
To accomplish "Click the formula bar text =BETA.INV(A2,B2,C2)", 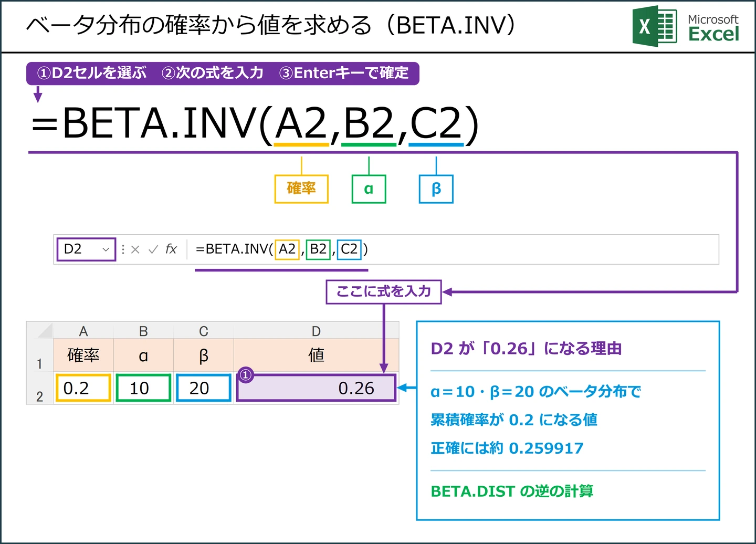I will pyautogui.click(x=281, y=249).
